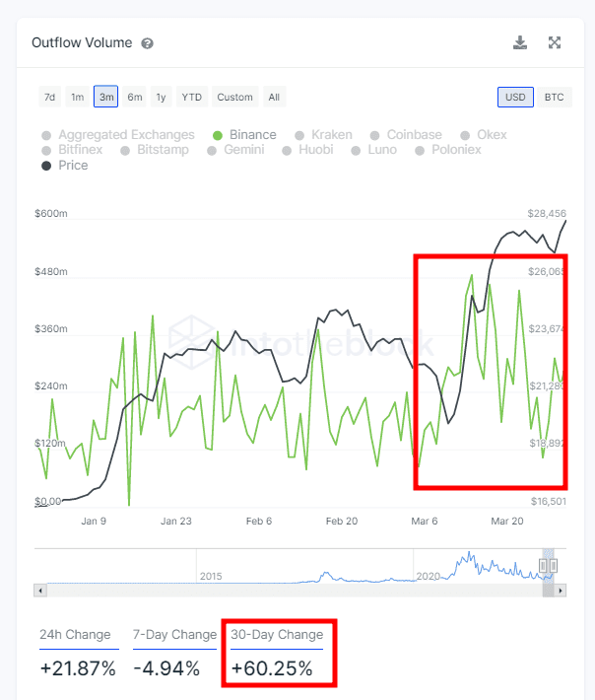
Task: Select the 1m time range
Action: (78, 97)
